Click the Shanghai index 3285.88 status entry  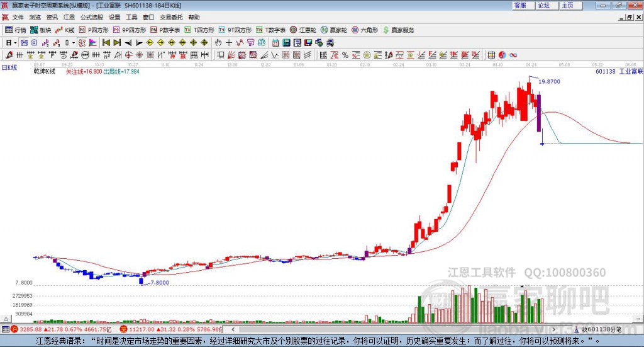[61, 329]
